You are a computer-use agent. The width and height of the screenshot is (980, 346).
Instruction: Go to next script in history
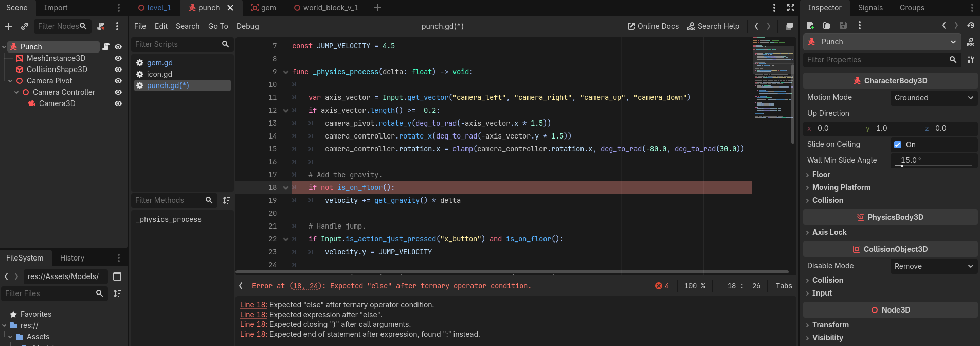click(x=769, y=26)
